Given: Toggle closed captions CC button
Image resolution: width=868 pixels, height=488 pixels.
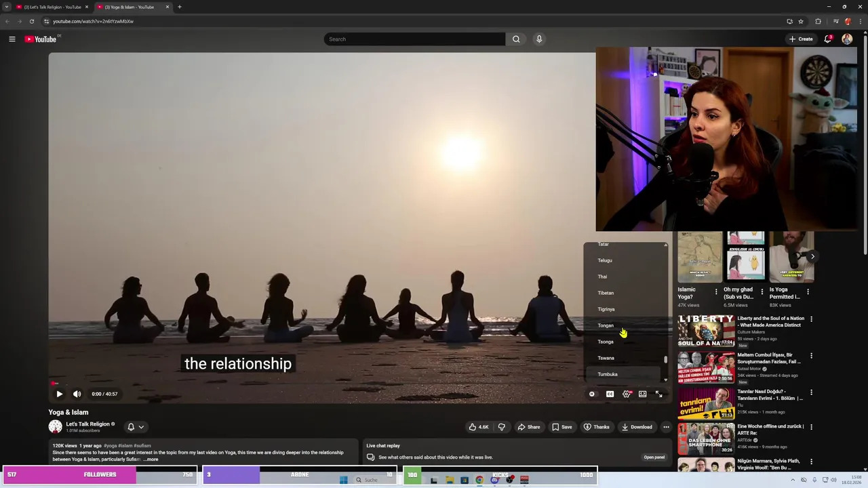Looking at the screenshot, I should pos(610,394).
